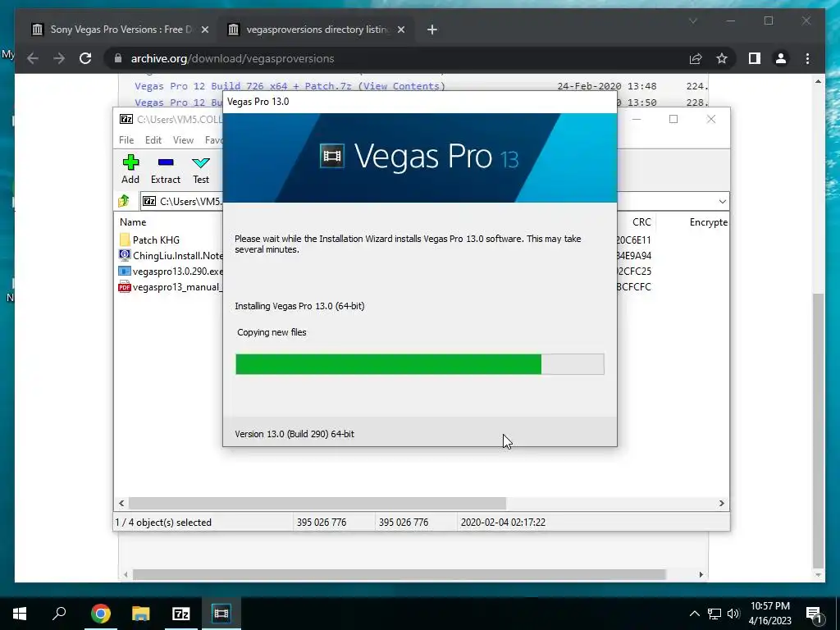Switch to Vegas Pro installer taskbar icon
The image size is (840, 630).
click(221, 614)
